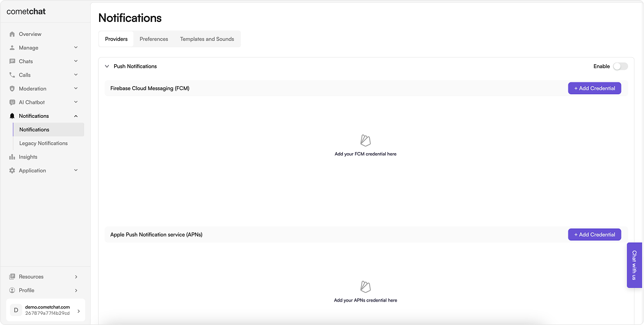This screenshot has width=644, height=325.
Task: Open the Moderation shield icon
Action: coord(12,88)
